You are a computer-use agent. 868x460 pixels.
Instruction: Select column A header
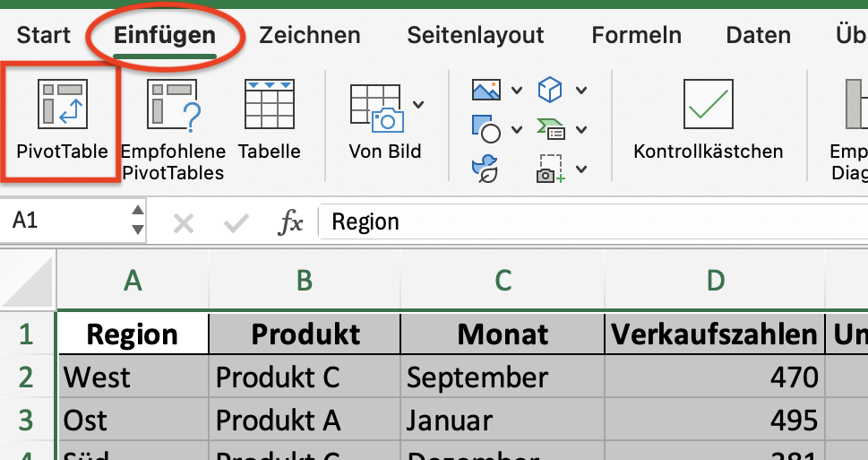pyautogui.click(x=133, y=281)
